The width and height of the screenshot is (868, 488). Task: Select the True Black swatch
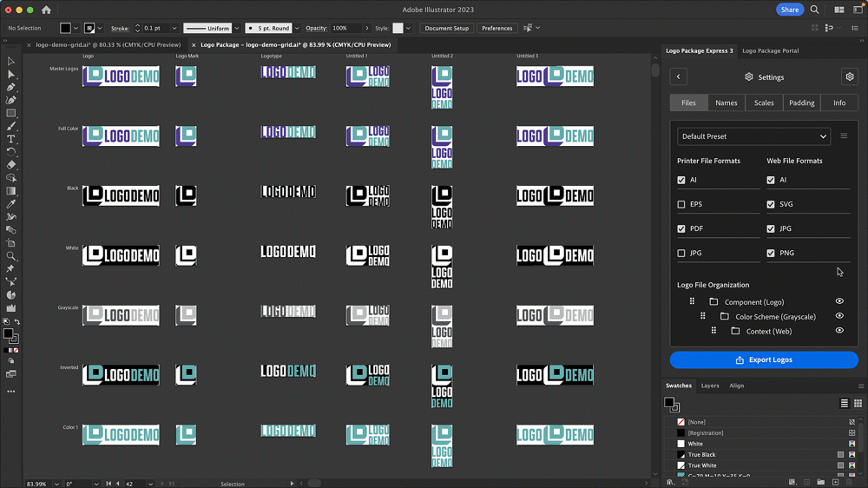[x=701, y=455]
